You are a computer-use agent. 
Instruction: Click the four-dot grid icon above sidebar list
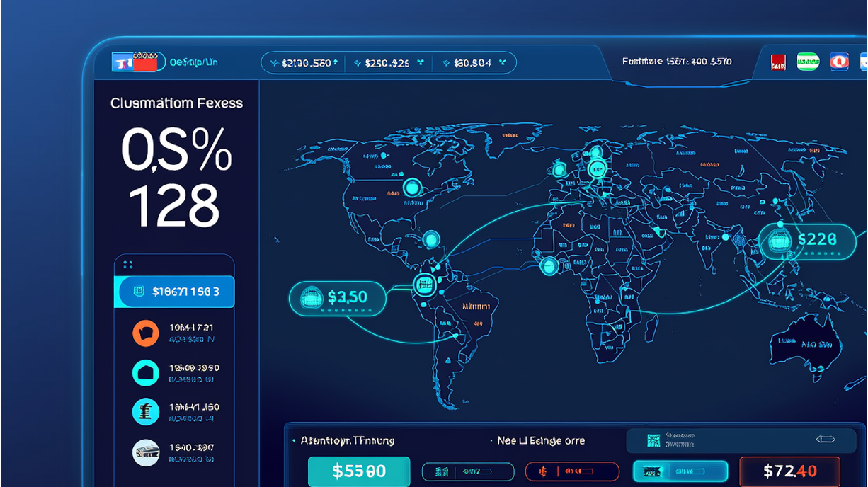pyautogui.click(x=128, y=265)
